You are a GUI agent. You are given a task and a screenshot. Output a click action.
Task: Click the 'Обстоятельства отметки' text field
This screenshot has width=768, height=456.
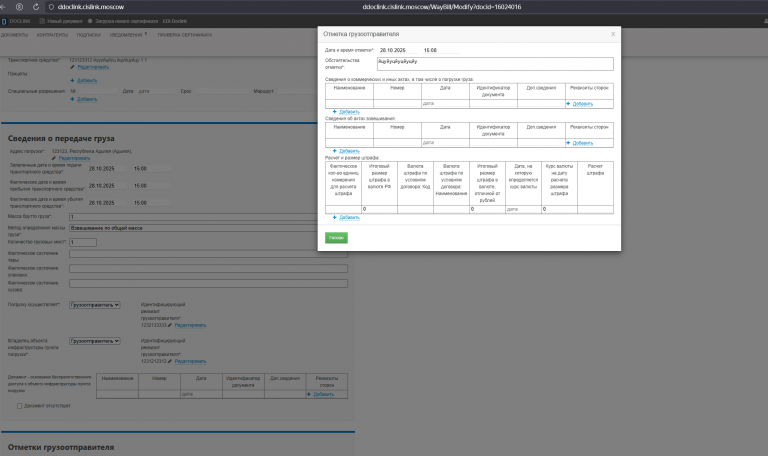click(495, 64)
